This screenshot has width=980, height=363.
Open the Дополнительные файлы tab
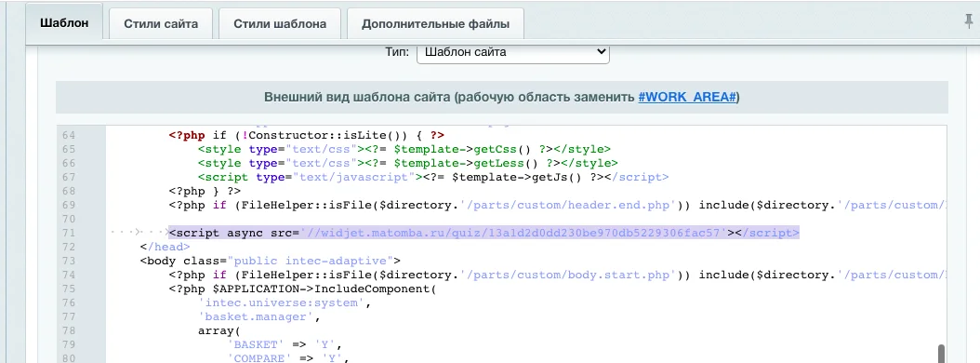pos(436,24)
